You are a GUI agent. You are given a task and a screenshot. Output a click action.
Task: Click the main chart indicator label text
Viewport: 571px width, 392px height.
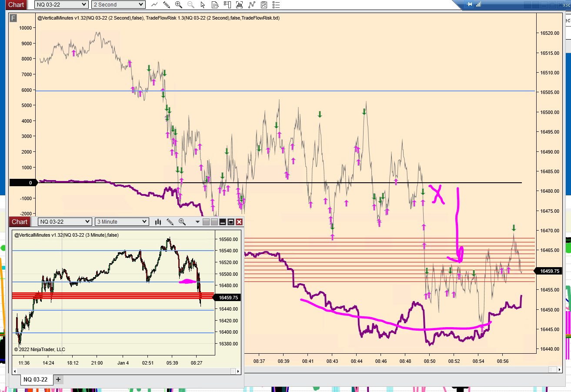tap(158, 18)
